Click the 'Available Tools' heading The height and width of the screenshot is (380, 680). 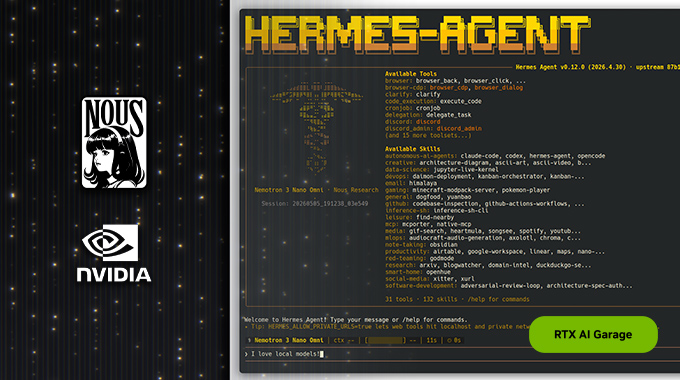[x=411, y=74]
